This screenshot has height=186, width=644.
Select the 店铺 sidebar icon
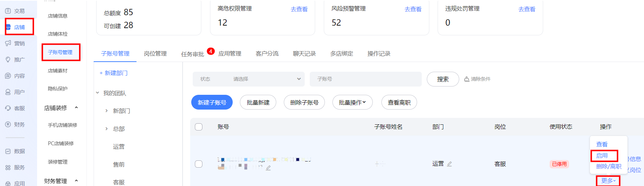(x=8, y=27)
